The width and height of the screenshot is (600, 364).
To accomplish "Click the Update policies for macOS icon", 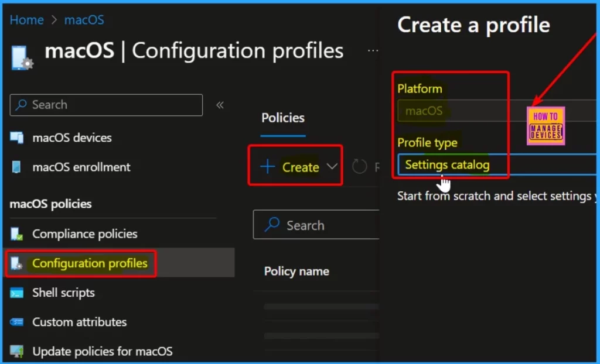I will (x=16, y=351).
